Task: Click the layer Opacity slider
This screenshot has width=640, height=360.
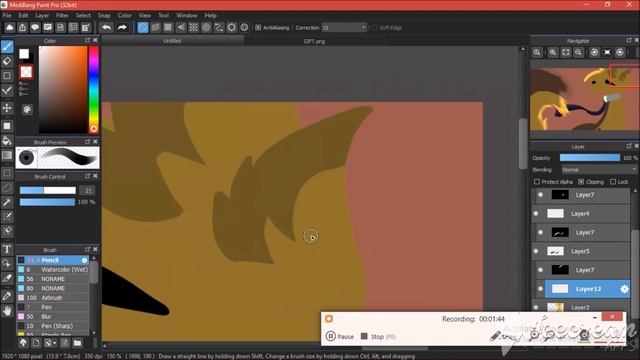Action: (589, 158)
